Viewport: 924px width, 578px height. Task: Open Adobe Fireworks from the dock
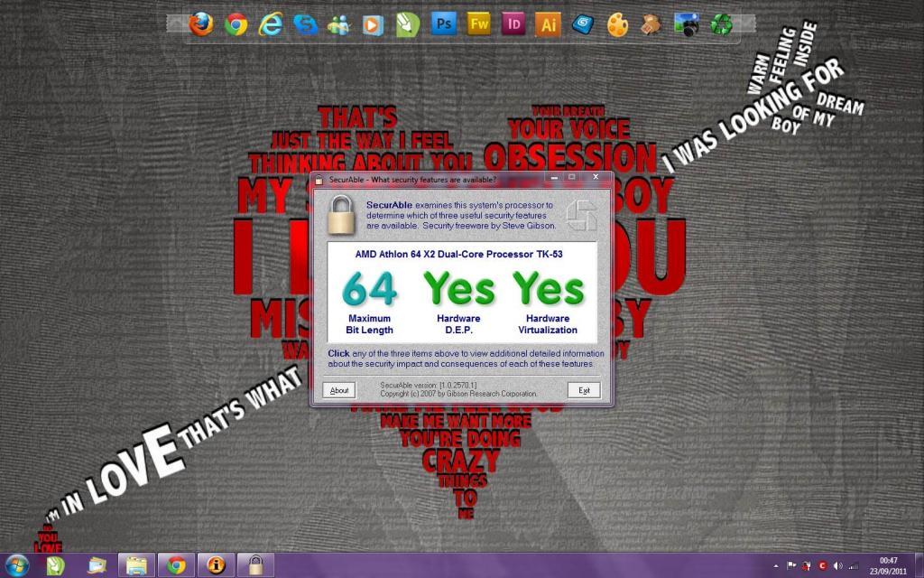click(479, 23)
